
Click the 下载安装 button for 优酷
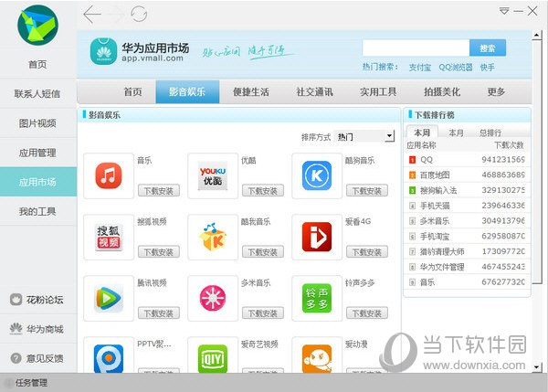[x=263, y=191]
